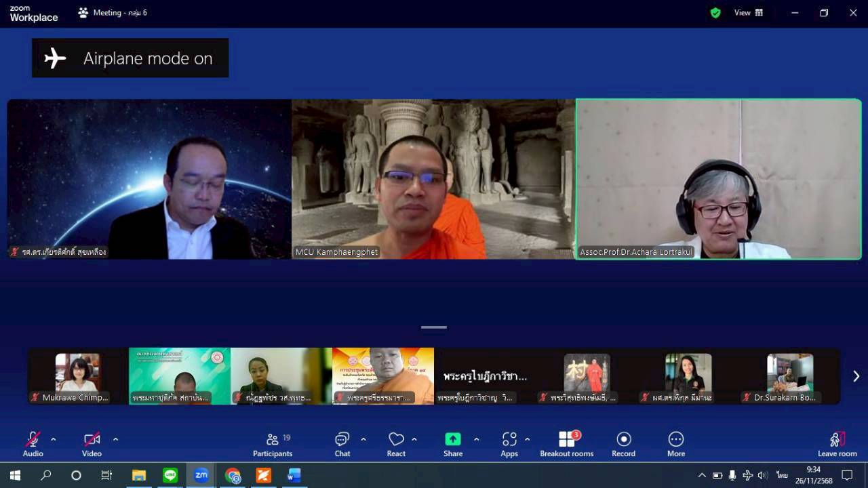Open the Chat panel
868x488 pixels.
[x=342, y=444]
